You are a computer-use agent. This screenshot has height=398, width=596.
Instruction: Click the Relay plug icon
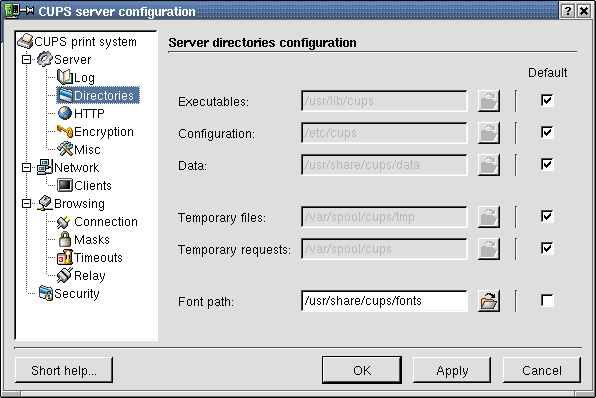coord(65,275)
